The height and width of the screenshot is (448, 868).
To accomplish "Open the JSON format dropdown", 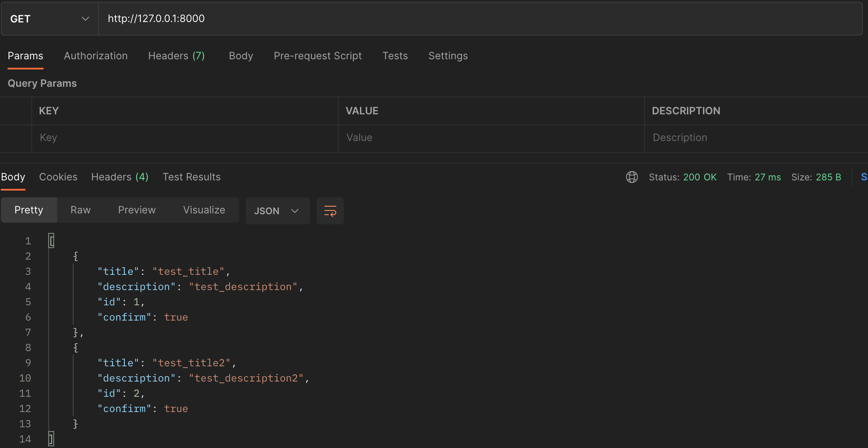I will pos(277,211).
